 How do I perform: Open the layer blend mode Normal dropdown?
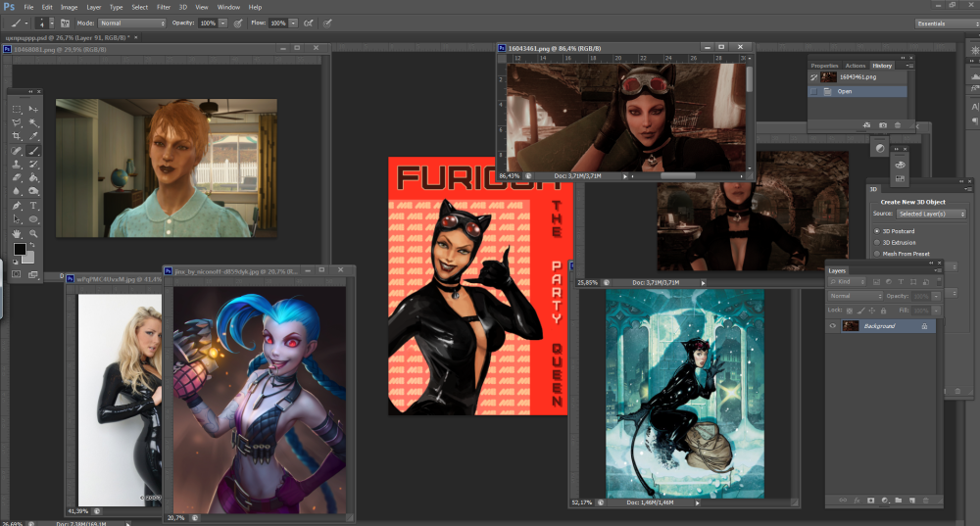click(x=855, y=296)
